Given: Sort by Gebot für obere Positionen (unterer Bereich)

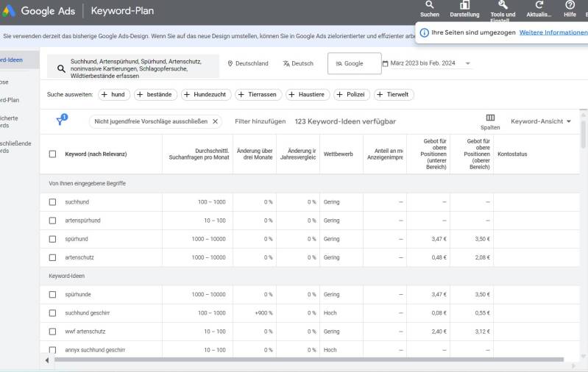Looking at the screenshot, I should (x=433, y=154).
